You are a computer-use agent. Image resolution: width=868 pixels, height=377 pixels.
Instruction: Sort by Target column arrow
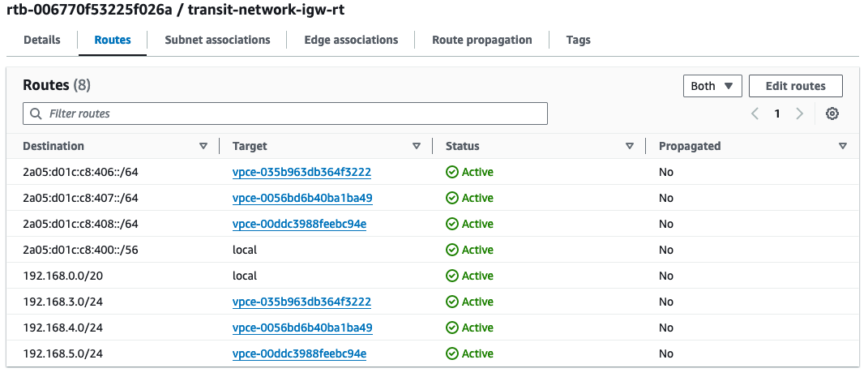tap(417, 146)
